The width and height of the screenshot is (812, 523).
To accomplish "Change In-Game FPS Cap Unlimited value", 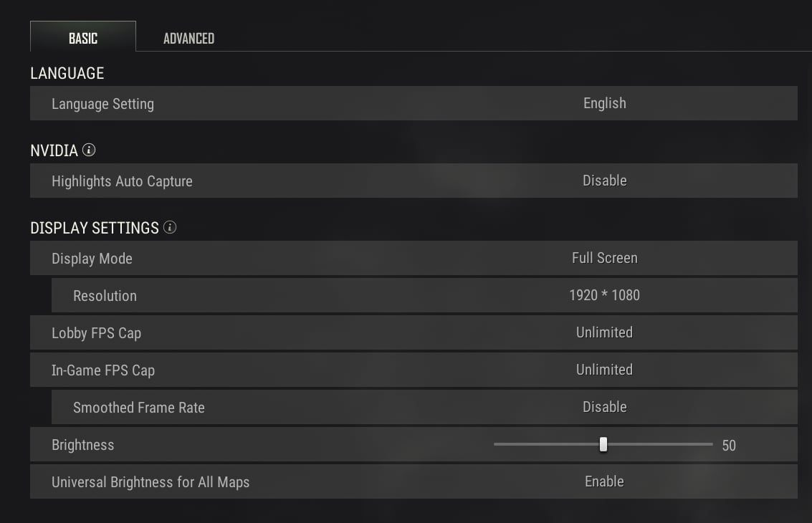I will (x=604, y=370).
